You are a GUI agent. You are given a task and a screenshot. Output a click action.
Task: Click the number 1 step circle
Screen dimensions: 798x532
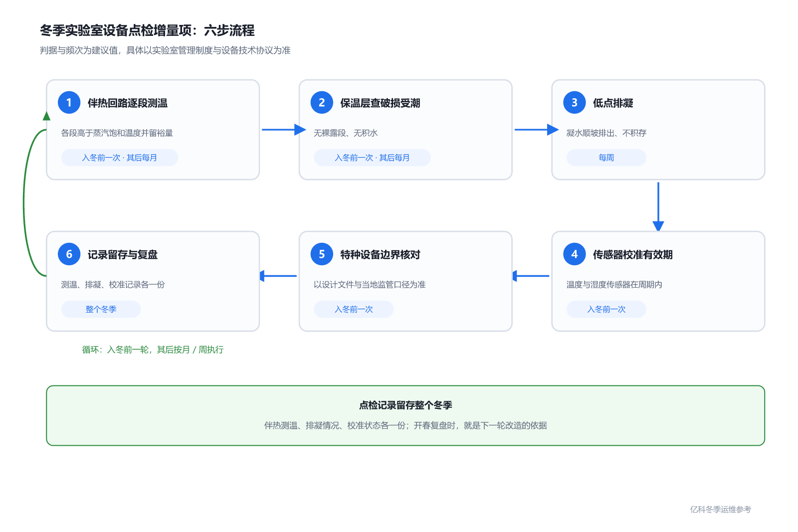pos(69,103)
